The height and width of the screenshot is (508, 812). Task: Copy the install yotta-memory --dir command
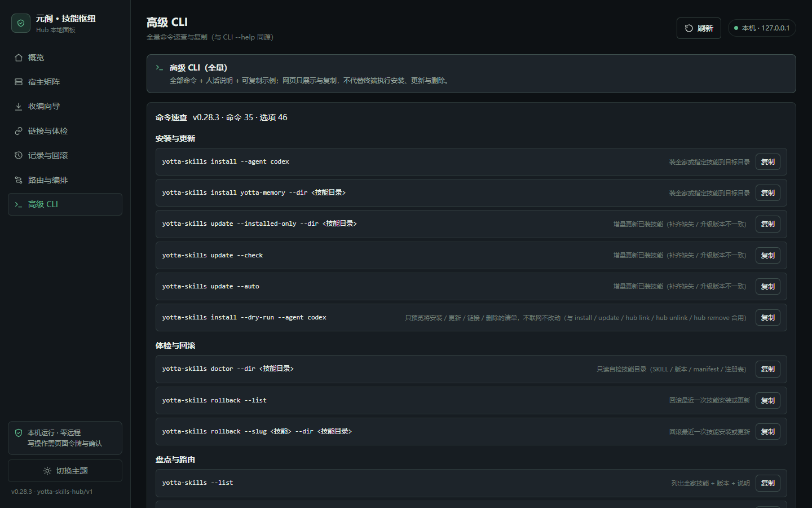pyautogui.click(x=768, y=193)
